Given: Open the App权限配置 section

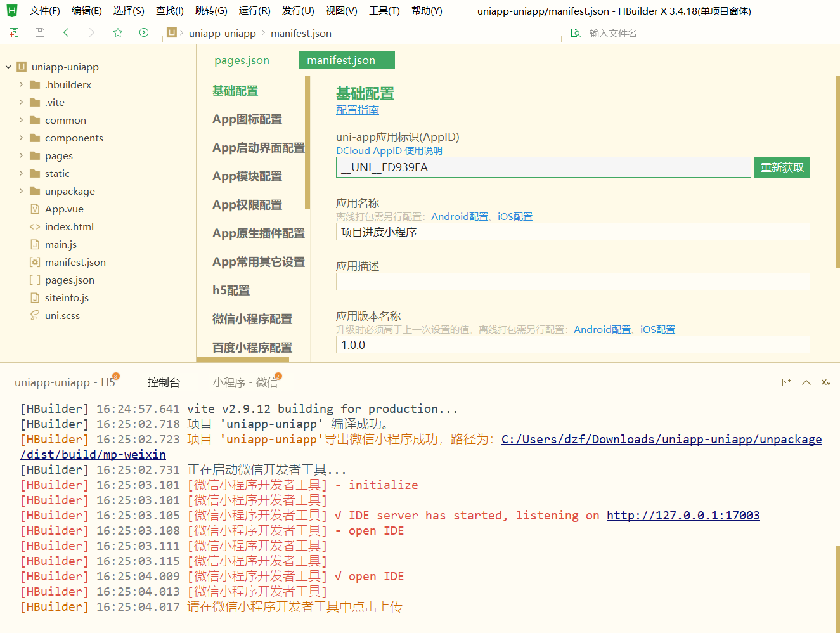Looking at the screenshot, I should [x=247, y=205].
